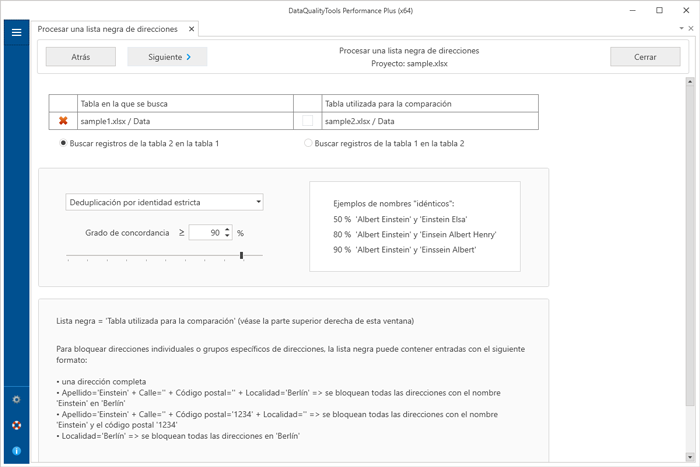Image resolution: width=700 pixels, height=467 pixels.
Task: Maximize the DataQualityTools window
Action: (659, 10)
